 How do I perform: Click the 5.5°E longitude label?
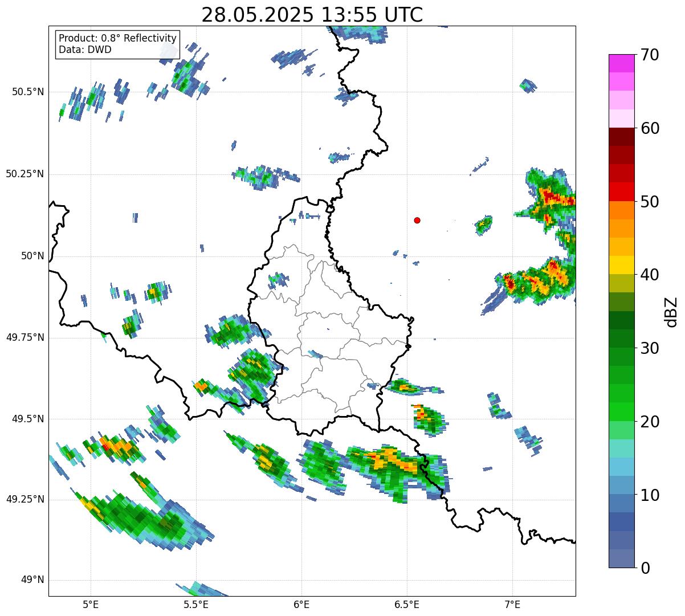[196, 604]
